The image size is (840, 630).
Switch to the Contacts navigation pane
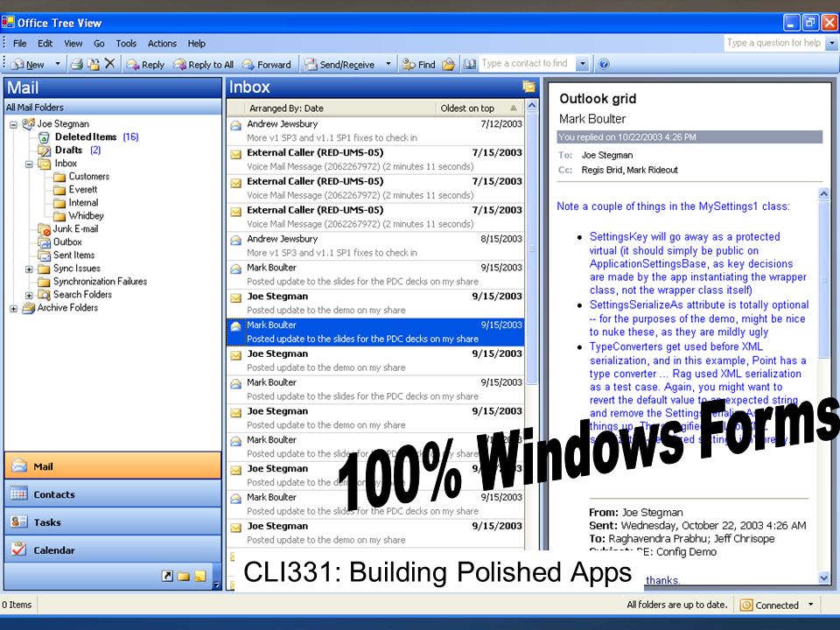click(x=113, y=493)
